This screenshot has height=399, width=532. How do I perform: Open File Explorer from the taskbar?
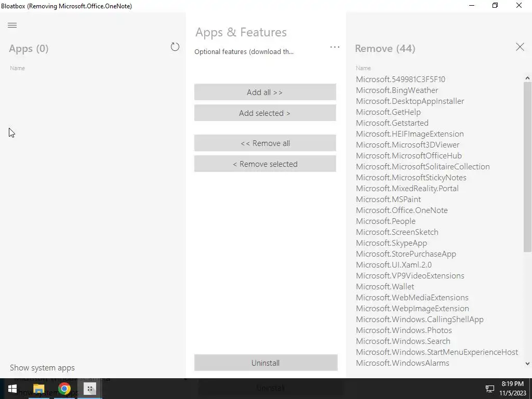(x=38, y=389)
